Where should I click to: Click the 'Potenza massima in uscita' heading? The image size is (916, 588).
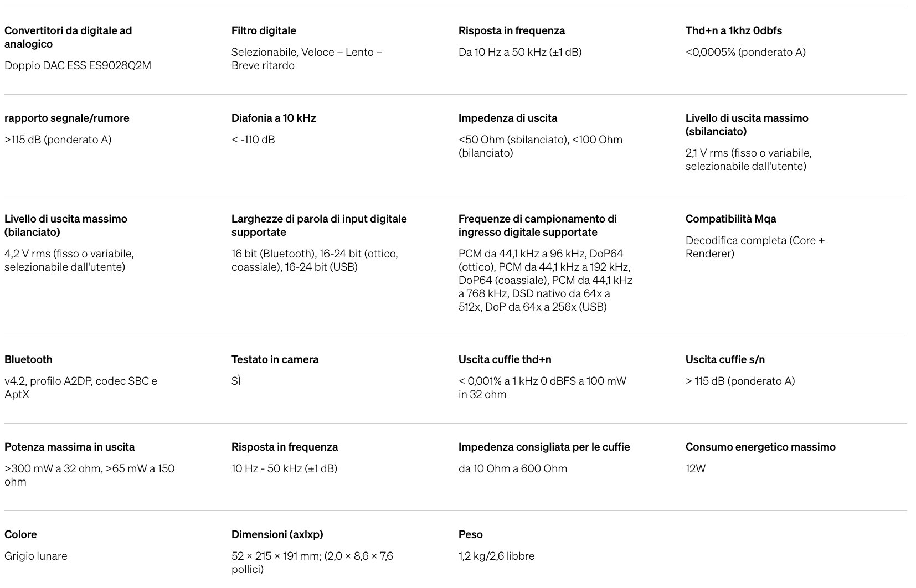(69, 447)
